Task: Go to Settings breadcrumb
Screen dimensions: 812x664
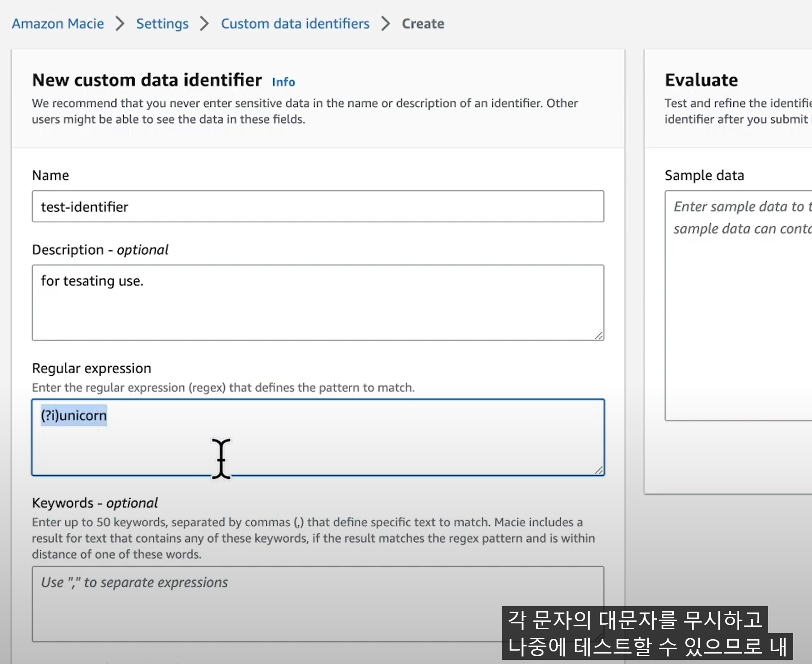Action: 162,23
